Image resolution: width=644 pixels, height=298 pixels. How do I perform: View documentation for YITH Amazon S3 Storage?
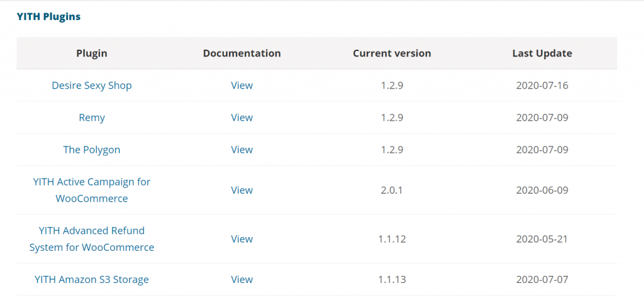coord(242,280)
